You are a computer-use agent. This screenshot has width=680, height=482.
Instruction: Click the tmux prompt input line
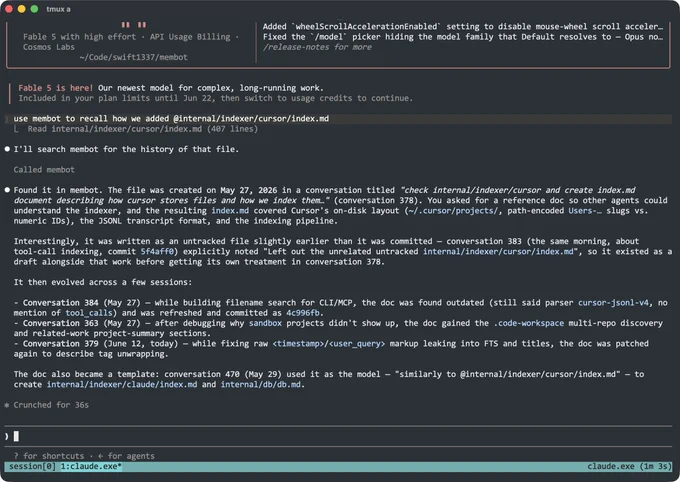(338, 436)
